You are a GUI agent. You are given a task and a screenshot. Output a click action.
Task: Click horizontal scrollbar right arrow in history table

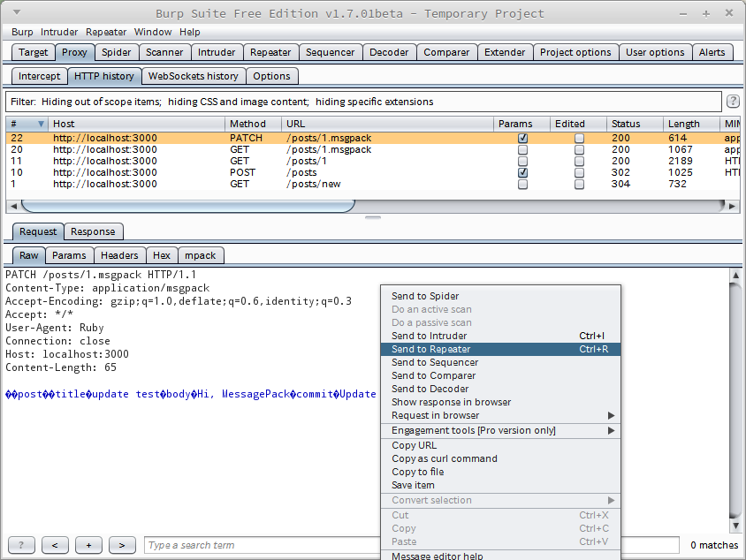(732, 206)
